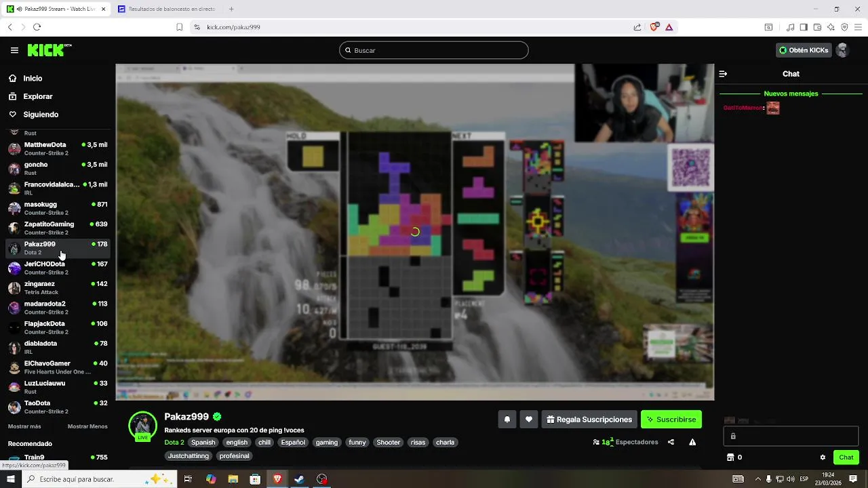
Task: Switch to Resultados de baloncesto tab
Action: (168, 9)
